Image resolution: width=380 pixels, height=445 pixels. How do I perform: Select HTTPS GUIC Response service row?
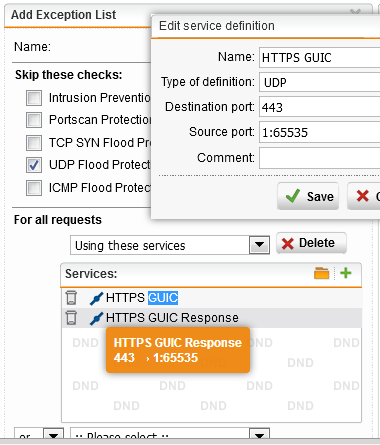click(x=212, y=318)
